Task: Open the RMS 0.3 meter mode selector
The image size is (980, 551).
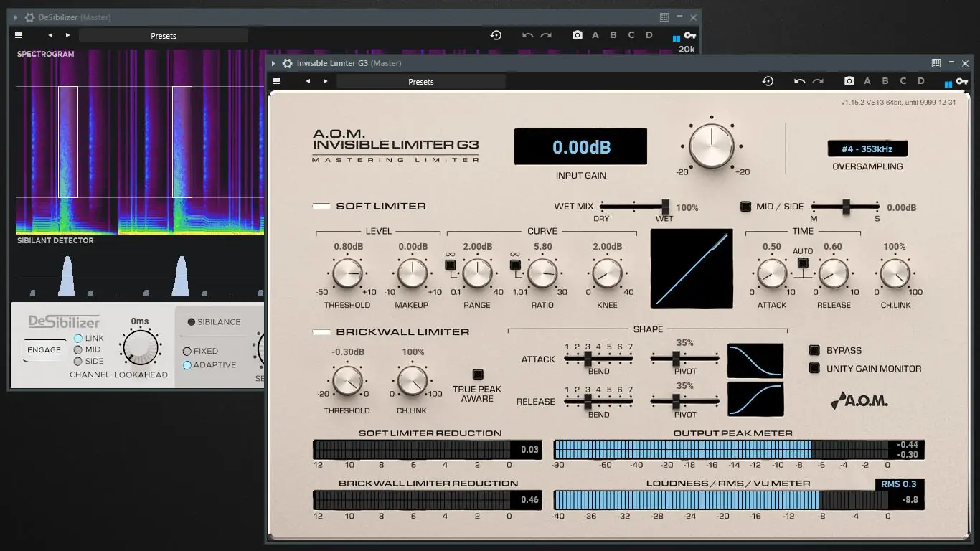Action: coord(900,484)
